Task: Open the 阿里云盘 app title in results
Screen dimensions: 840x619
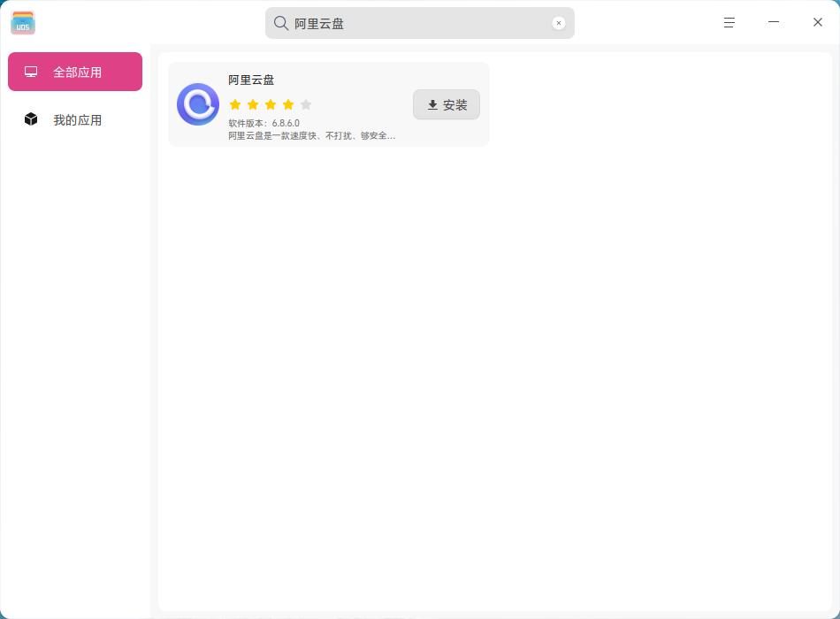Action: tap(251, 80)
